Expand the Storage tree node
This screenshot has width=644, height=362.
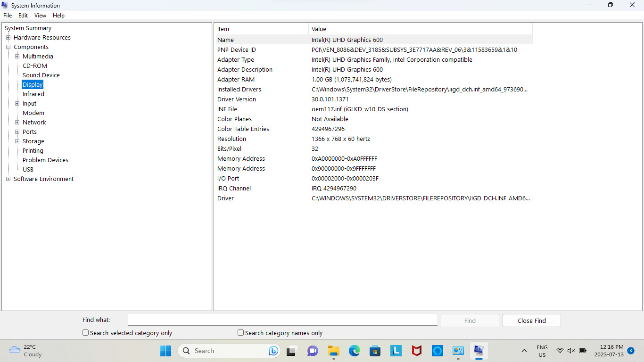(x=17, y=141)
